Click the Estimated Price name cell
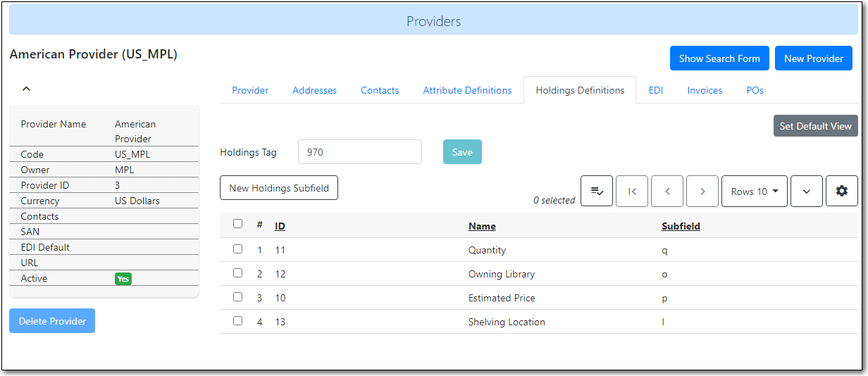The width and height of the screenshot is (868, 376). point(502,298)
